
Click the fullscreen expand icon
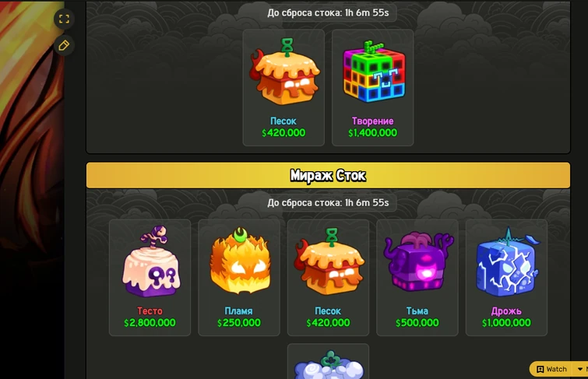tap(64, 19)
